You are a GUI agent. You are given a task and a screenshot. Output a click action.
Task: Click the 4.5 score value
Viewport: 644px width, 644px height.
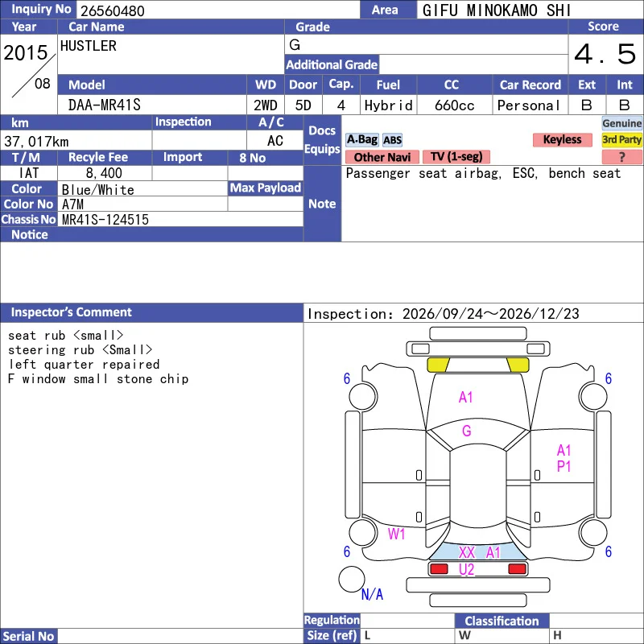point(605,54)
